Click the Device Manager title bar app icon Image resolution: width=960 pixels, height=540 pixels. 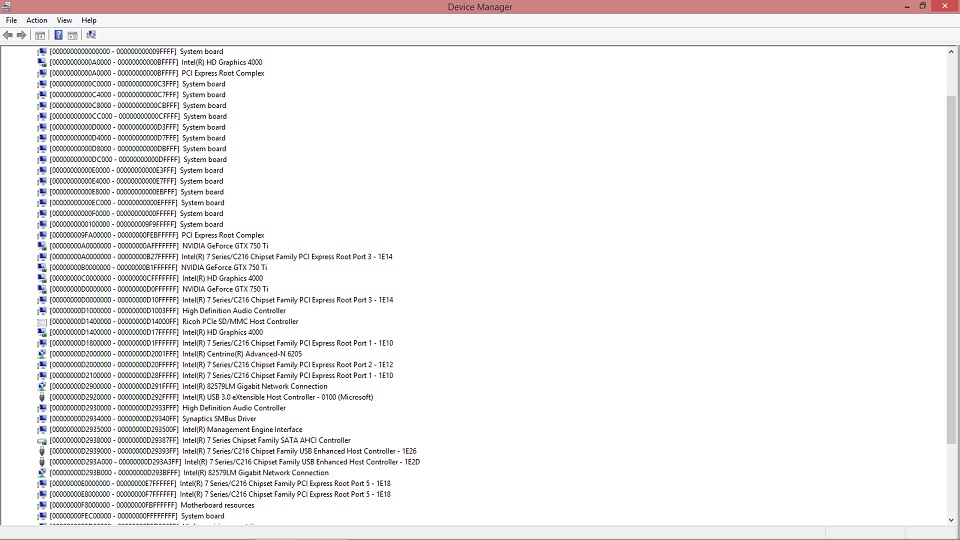[x=6, y=6]
